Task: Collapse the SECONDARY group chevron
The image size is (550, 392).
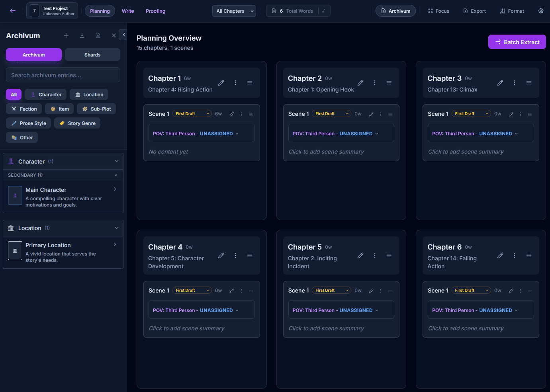Action: [116, 175]
